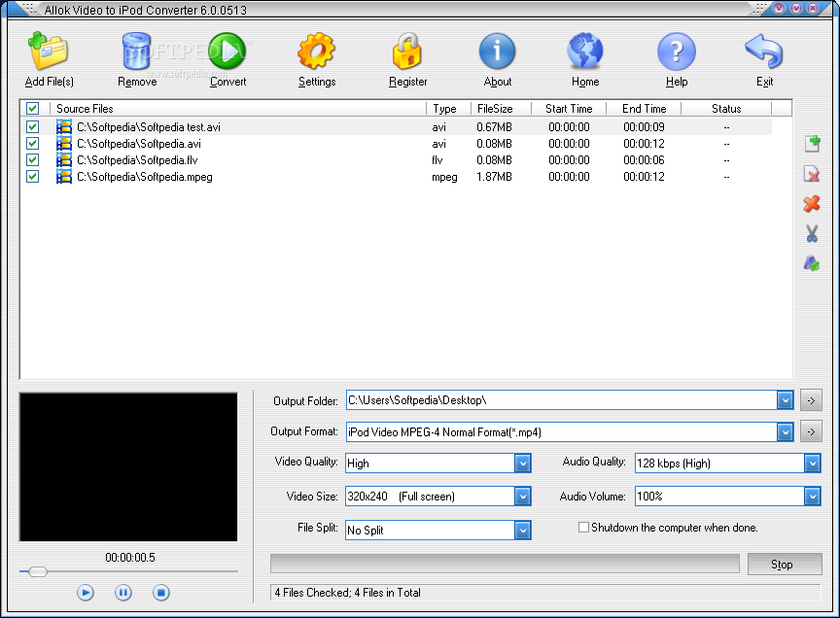This screenshot has height=618, width=840.
Task: Click the Add File(s) toolbar icon
Action: (x=49, y=51)
